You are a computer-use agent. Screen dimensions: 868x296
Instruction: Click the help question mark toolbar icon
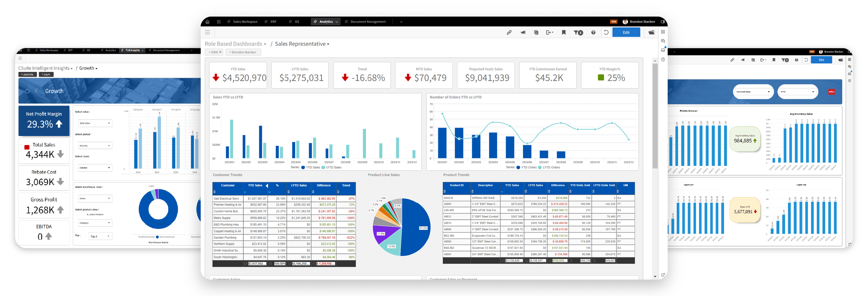tap(593, 32)
